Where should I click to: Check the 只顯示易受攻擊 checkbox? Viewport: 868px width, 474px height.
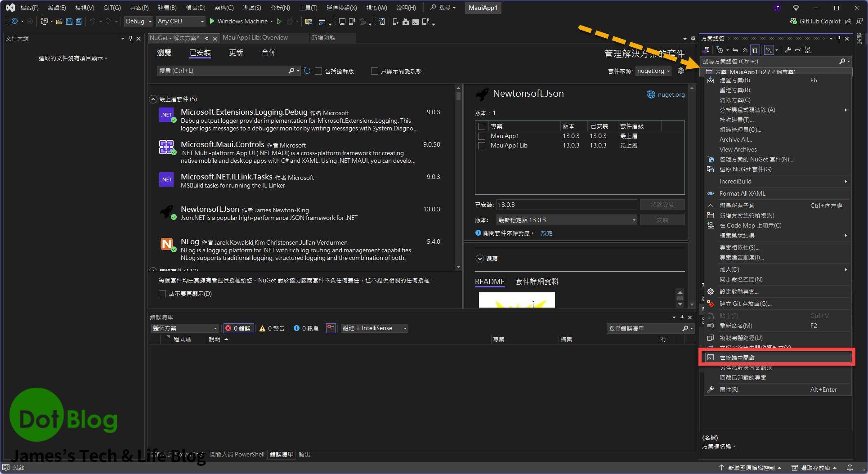[x=374, y=71]
